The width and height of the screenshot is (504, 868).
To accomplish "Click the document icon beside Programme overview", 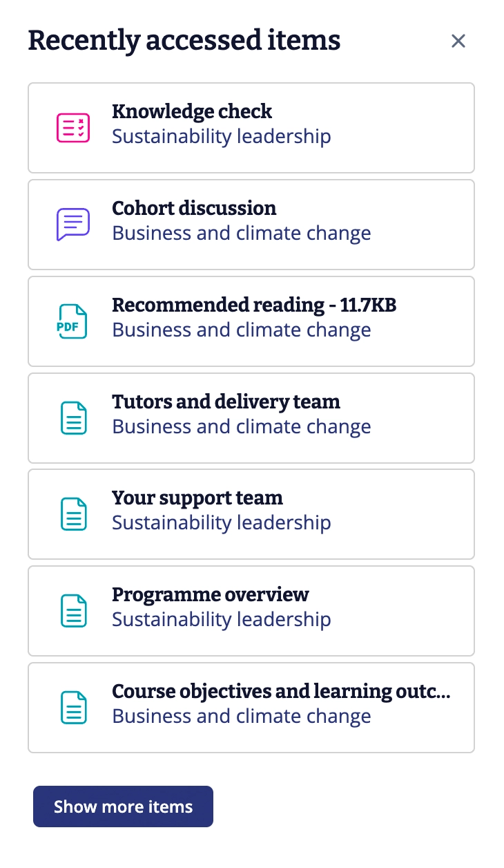I will tap(72, 611).
